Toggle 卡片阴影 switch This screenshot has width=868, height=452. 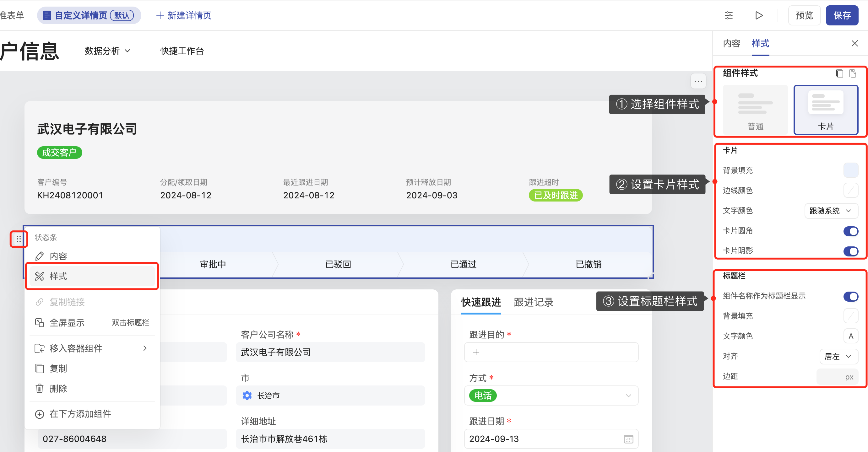tap(851, 251)
